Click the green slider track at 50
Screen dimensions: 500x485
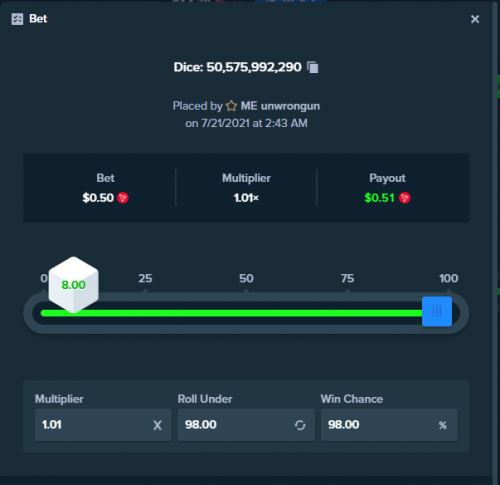click(246, 313)
